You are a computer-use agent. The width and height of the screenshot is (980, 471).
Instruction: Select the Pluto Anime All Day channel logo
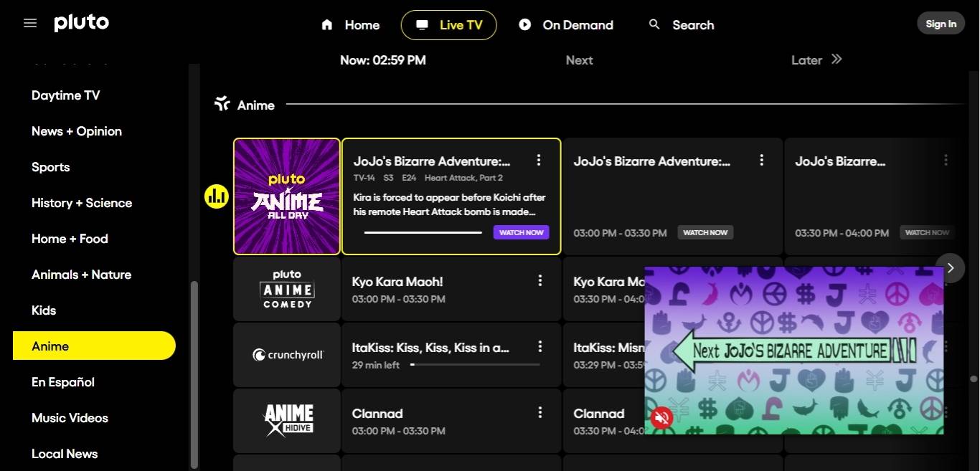click(287, 196)
